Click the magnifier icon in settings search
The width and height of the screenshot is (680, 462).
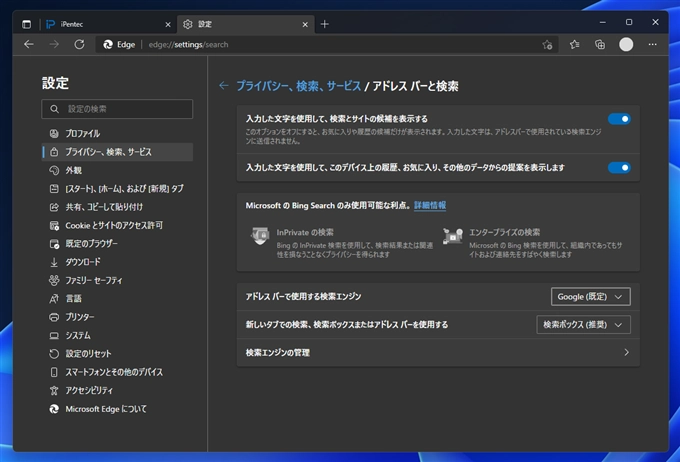[x=54, y=109]
